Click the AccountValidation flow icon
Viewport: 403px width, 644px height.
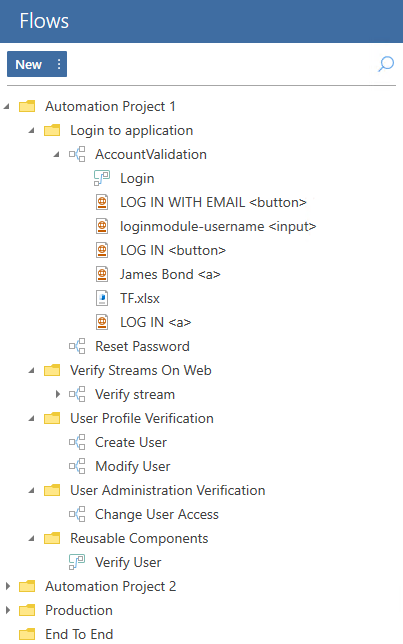(x=77, y=154)
